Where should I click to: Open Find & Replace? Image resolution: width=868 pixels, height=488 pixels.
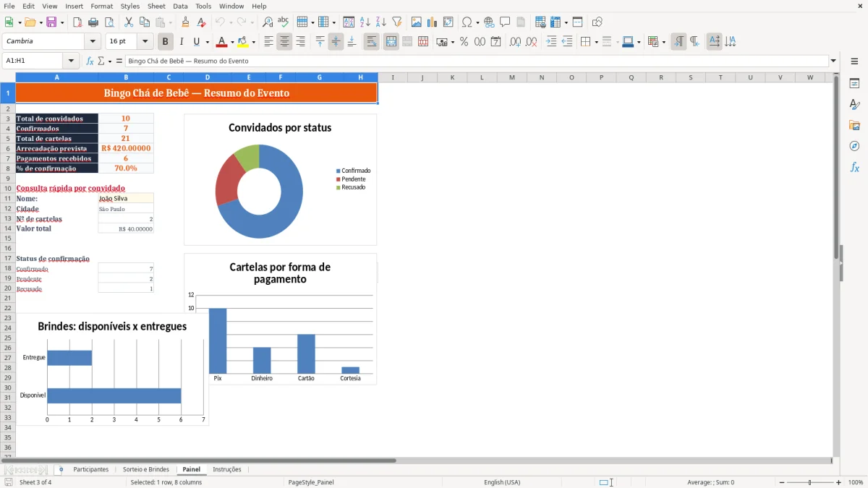coord(268,22)
